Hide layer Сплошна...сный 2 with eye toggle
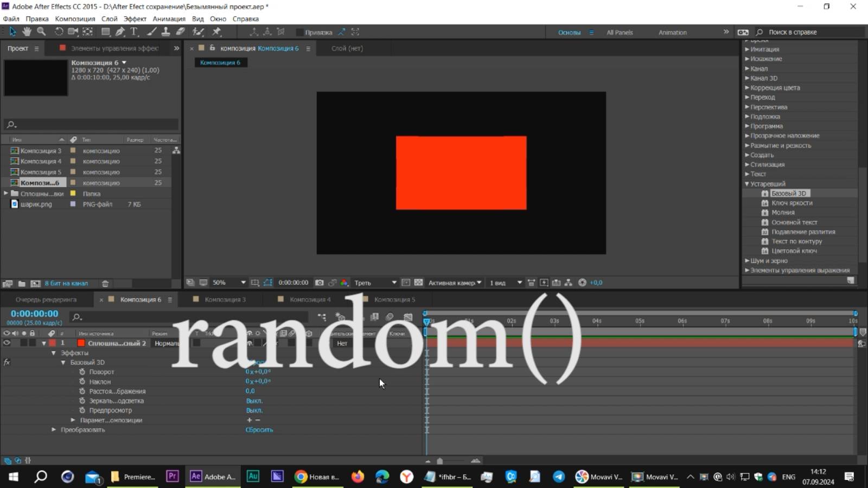The width and height of the screenshot is (868, 488). click(x=7, y=343)
